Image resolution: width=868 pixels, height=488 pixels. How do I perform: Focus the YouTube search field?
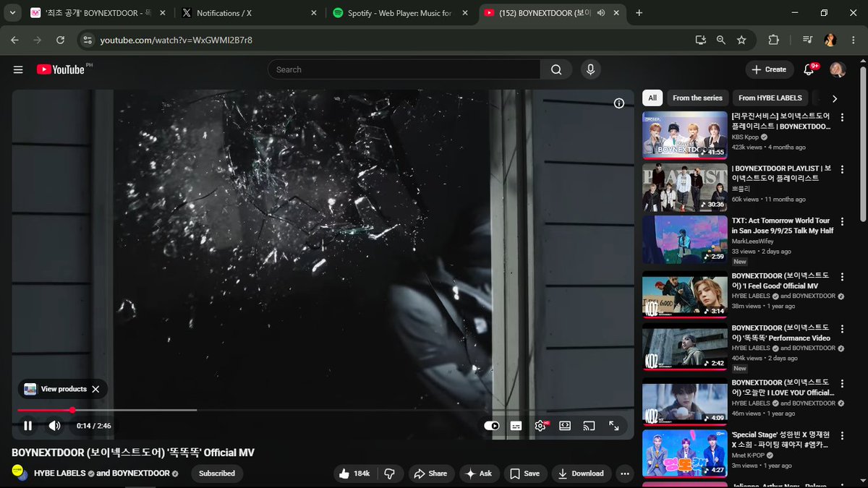(x=404, y=69)
